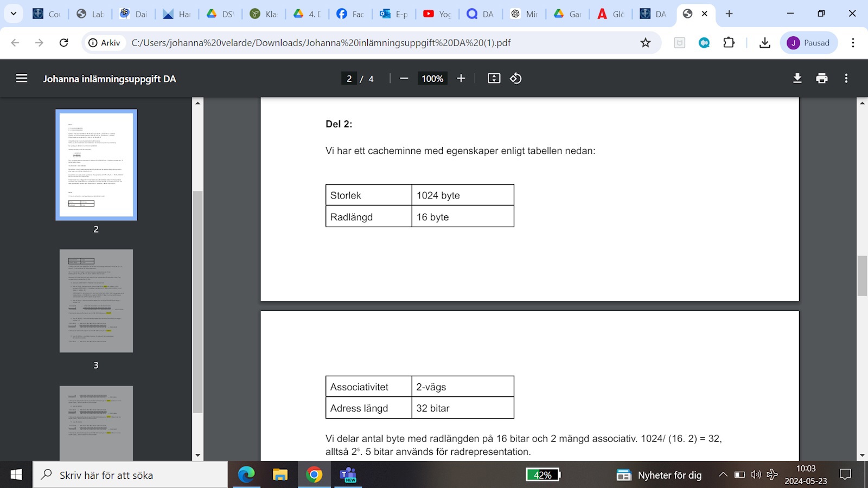
Task: Toggle the PDF sidebar menu icon
Action: pyautogui.click(x=22, y=79)
